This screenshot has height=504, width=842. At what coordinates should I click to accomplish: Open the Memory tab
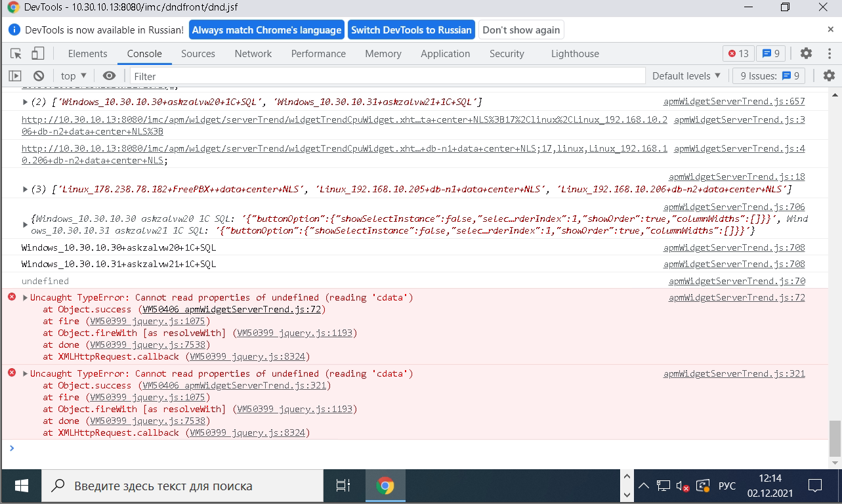point(383,54)
